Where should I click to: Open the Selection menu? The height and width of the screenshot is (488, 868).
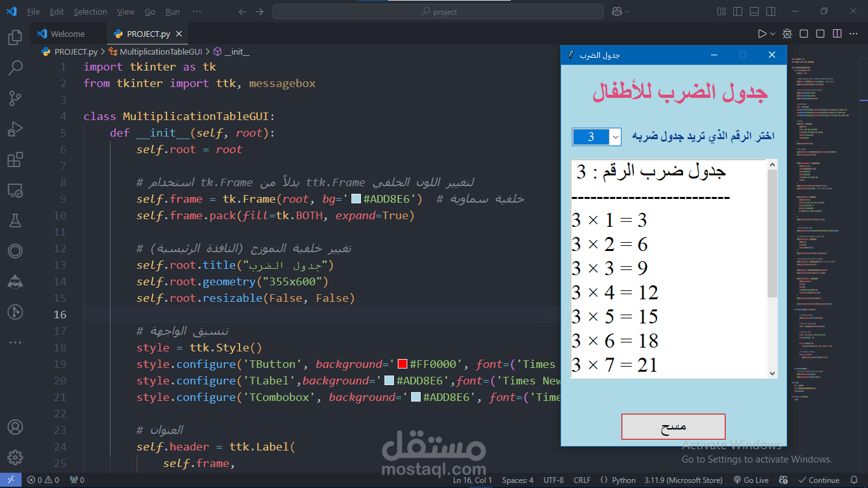click(x=90, y=11)
